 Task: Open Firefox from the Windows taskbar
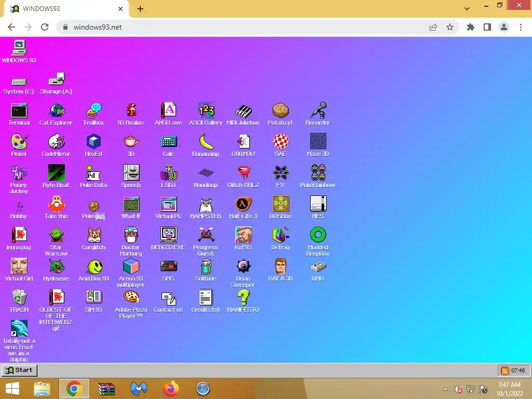click(x=171, y=389)
